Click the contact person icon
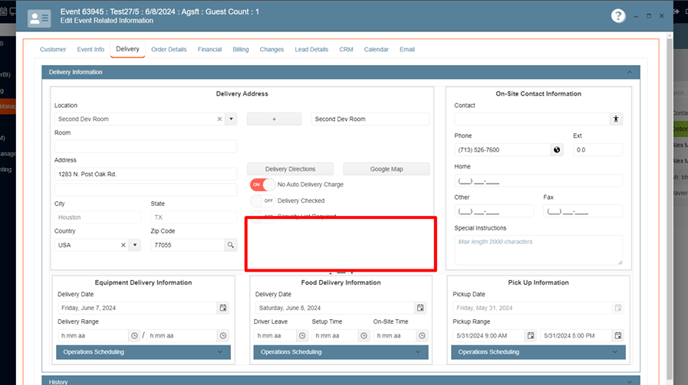 pyautogui.click(x=616, y=119)
